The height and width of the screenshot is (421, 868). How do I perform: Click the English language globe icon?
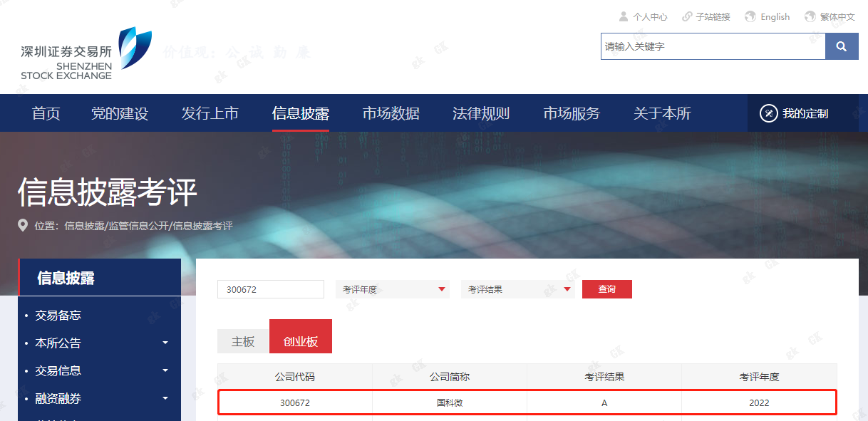748,16
